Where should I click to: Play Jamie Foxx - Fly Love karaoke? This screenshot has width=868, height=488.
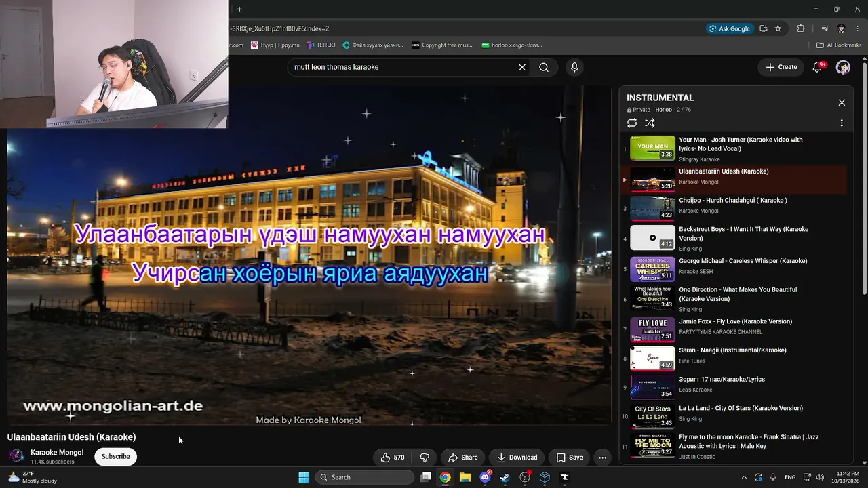(734, 329)
